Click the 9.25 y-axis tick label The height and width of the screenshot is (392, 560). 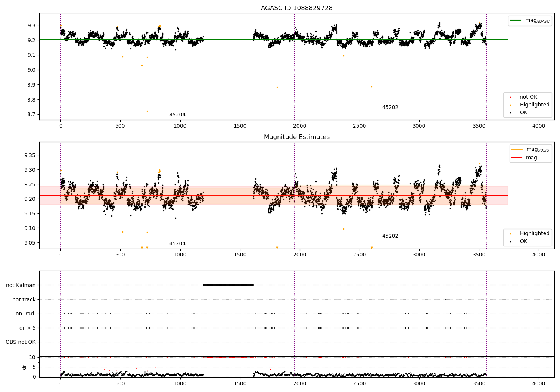30,184
